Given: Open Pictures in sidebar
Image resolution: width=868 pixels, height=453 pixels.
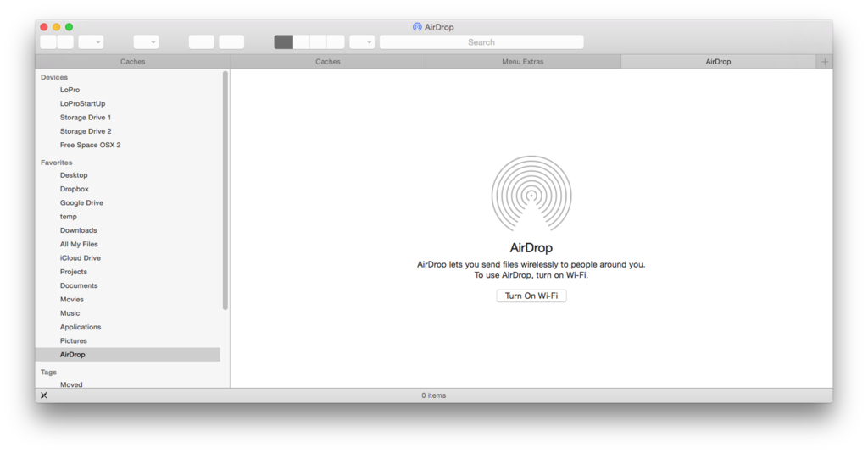Looking at the screenshot, I should pyautogui.click(x=74, y=340).
